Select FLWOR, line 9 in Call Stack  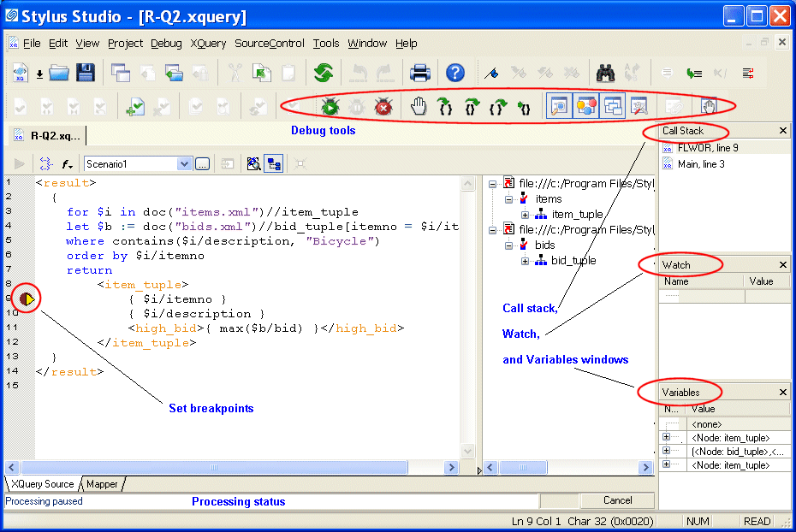[707, 148]
